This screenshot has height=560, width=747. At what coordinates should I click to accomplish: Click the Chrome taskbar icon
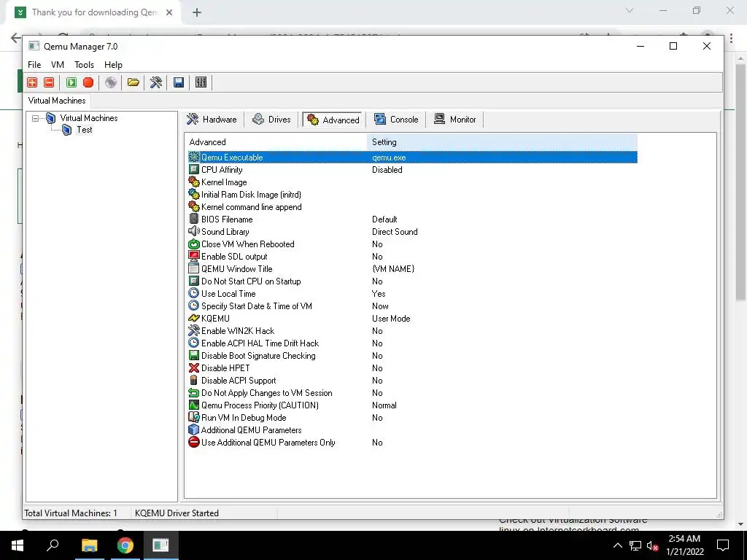tap(125, 545)
